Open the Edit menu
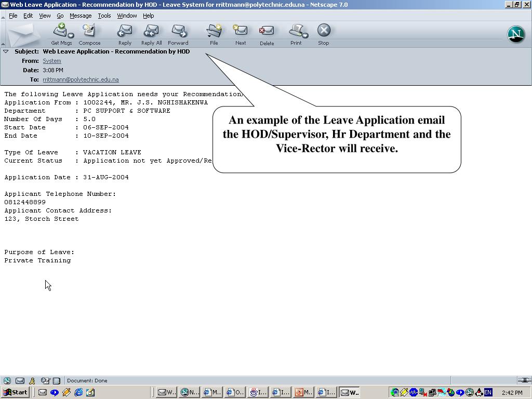Viewport: 532px width, 399px height. pyautogui.click(x=28, y=16)
